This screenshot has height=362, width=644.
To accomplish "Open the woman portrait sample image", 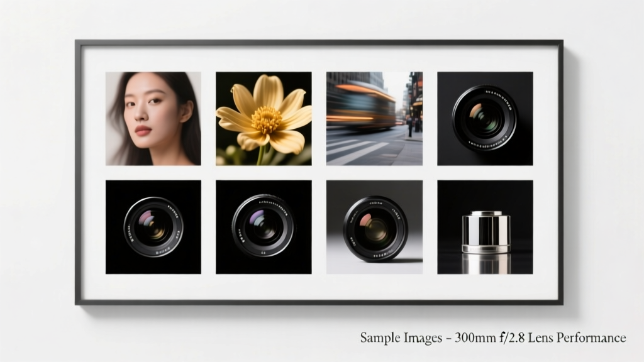I will (153, 119).
